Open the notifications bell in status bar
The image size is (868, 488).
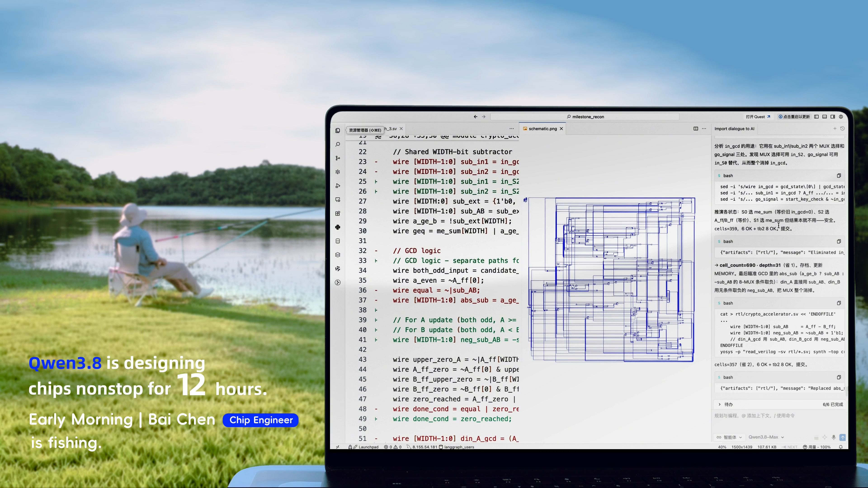(x=841, y=447)
